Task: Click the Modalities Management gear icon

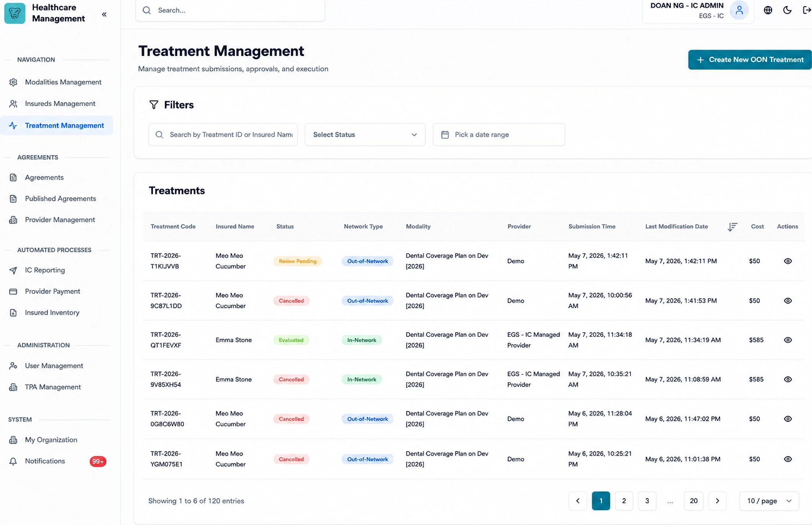Action: [x=13, y=82]
